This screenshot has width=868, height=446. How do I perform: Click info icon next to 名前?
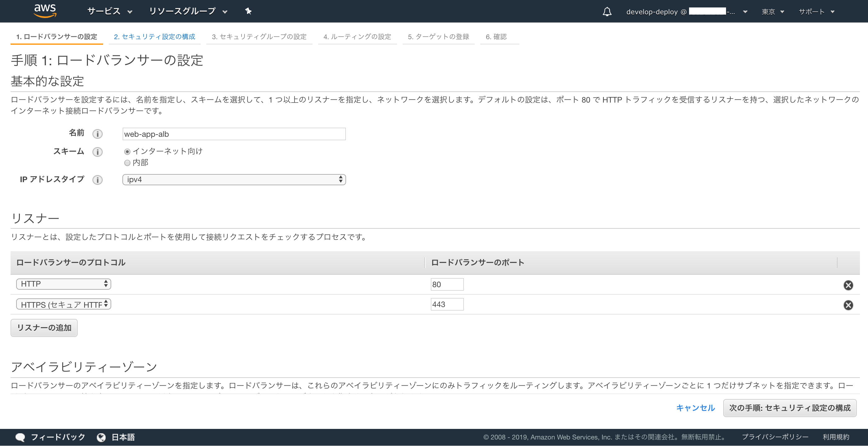tap(97, 134)
